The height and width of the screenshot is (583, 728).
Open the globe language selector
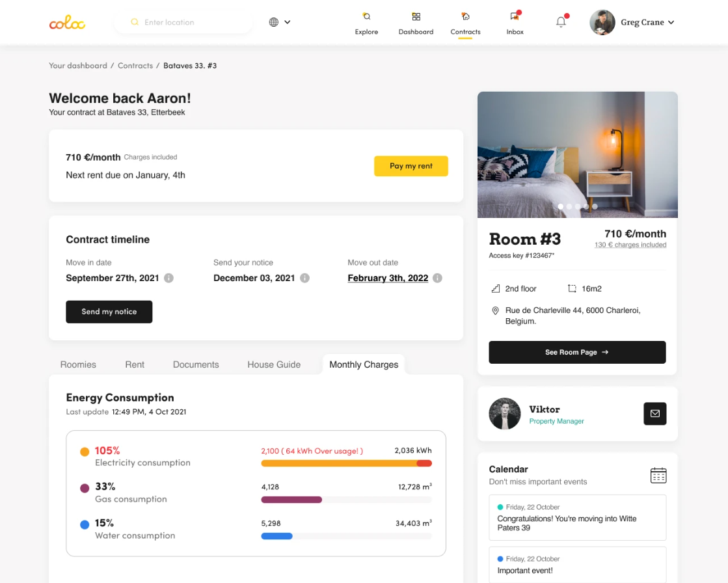pyautogui.click(x=274, y=22)
